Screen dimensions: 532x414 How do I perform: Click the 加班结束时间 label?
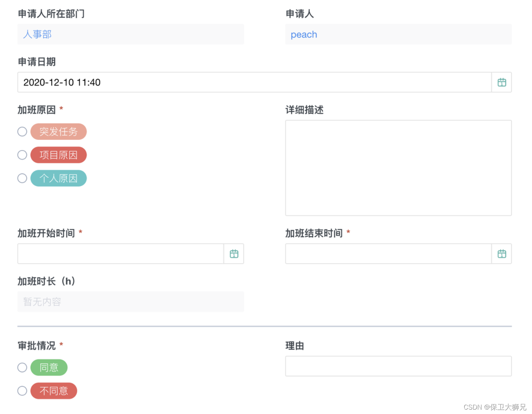314,233
